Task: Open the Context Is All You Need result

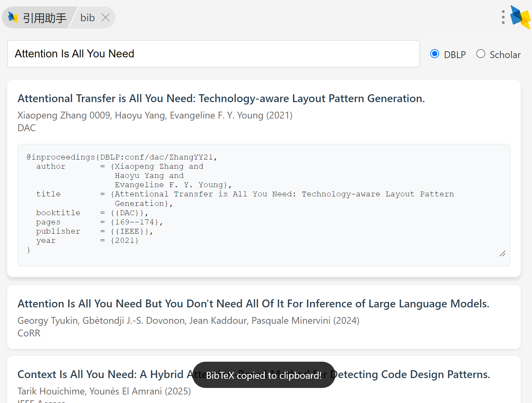Action: pos(102,374)
